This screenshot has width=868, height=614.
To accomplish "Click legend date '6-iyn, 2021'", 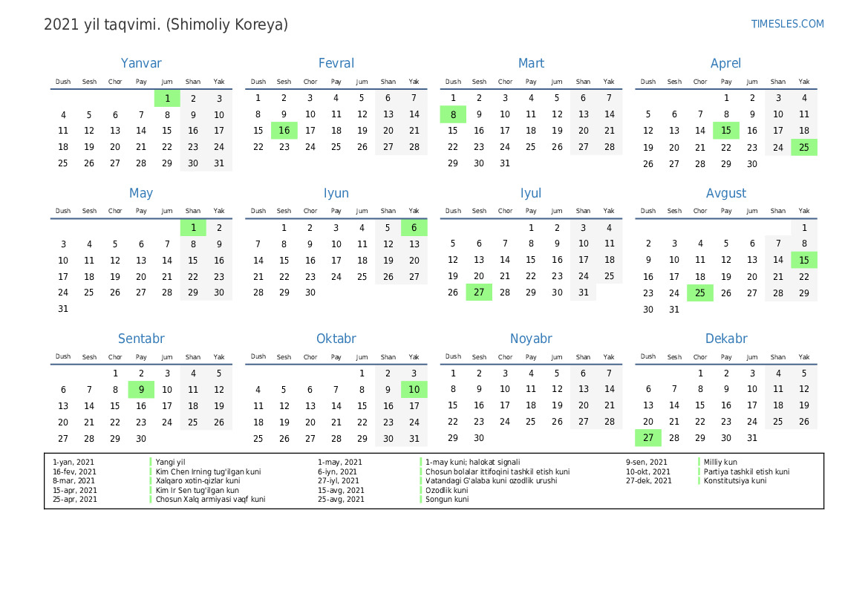I will (337, 471).
